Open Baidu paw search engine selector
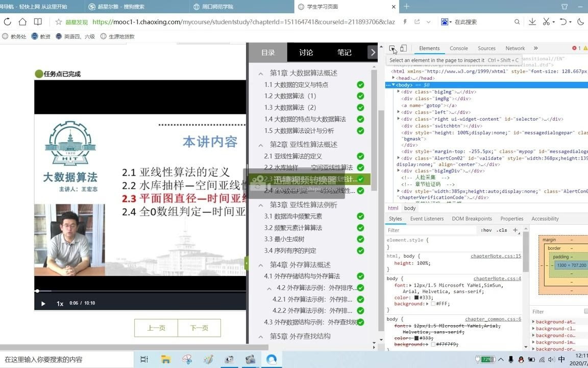Screen dimensions: 588x368 pyautogui.click(x=446, y=22)
